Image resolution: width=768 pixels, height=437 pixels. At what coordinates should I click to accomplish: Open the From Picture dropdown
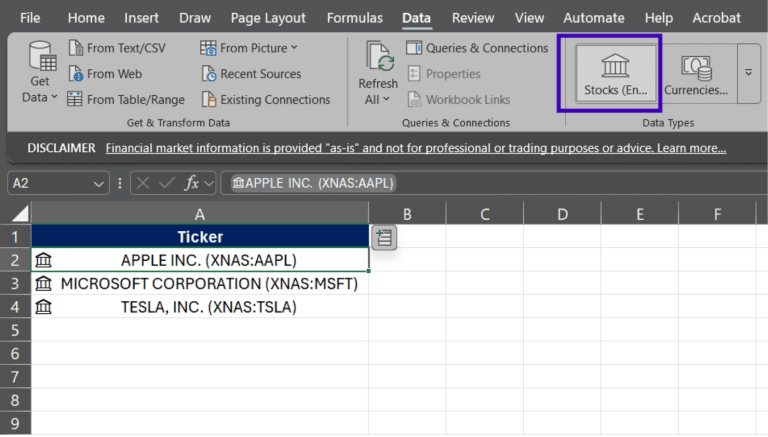coord(249,48)
